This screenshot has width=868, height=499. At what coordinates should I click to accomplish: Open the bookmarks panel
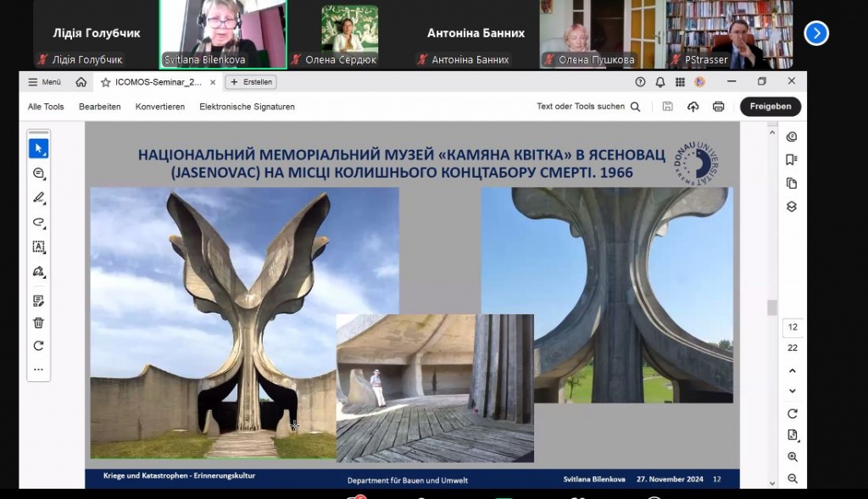[791, 159]
